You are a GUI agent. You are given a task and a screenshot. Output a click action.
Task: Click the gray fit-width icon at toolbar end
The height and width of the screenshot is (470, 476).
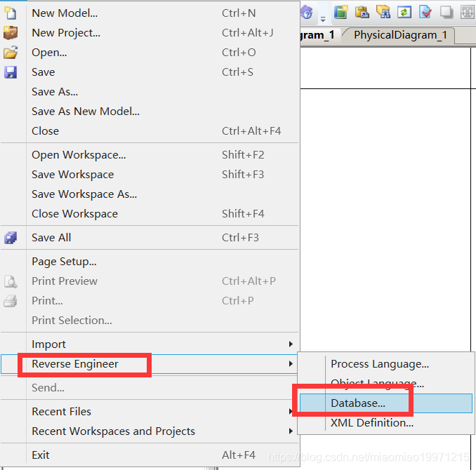[468, 13]
